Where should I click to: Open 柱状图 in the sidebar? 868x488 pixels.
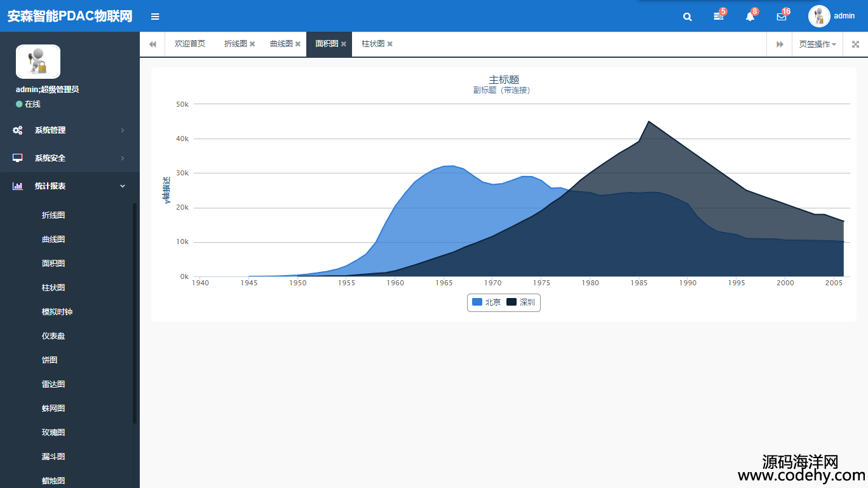[x=53, y=288]
